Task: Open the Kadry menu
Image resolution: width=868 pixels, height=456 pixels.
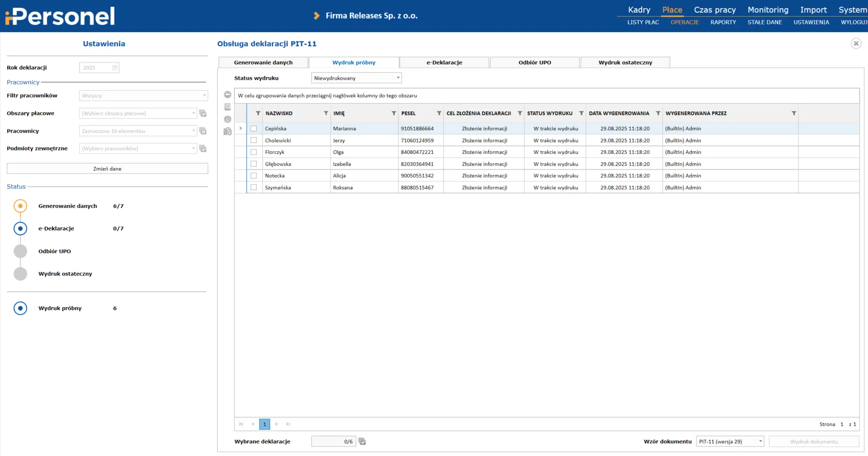Action: click(639, 10)
